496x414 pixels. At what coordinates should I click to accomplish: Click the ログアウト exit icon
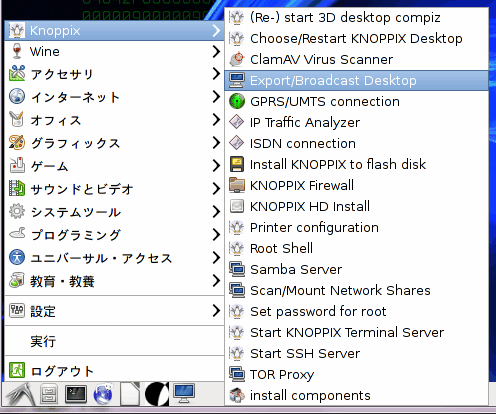[17, 370]
